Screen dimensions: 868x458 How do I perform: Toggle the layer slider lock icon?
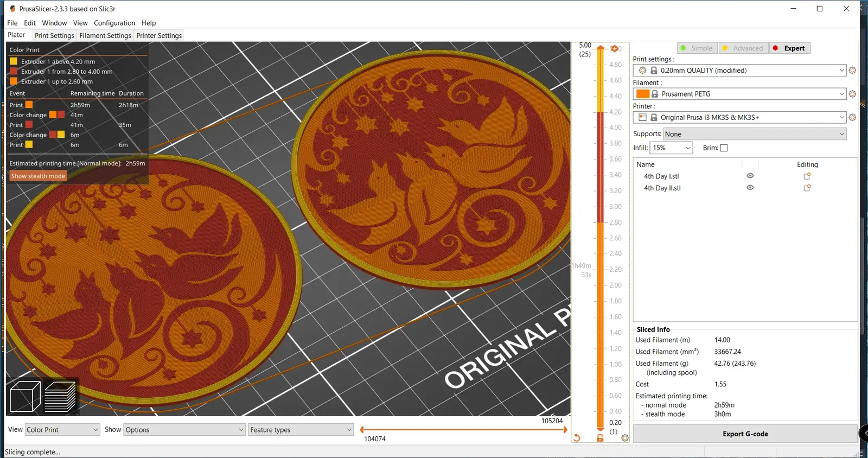(x=600, y=438)
